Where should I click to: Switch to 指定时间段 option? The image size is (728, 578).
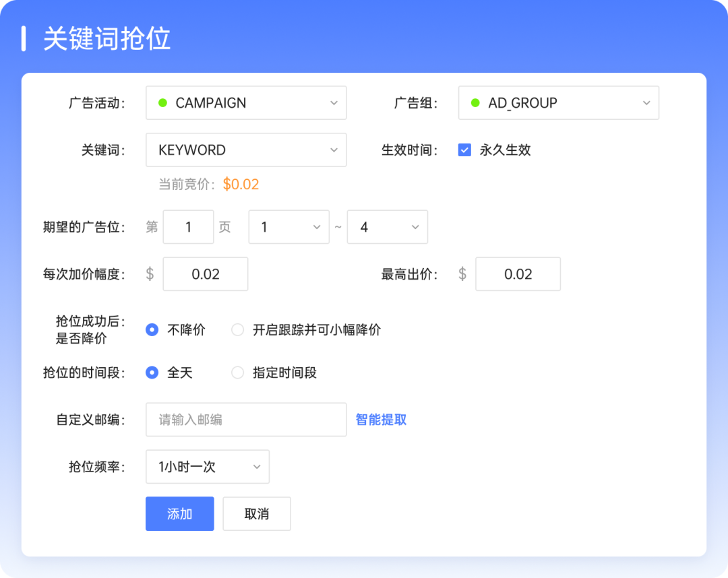coord(237,373)
